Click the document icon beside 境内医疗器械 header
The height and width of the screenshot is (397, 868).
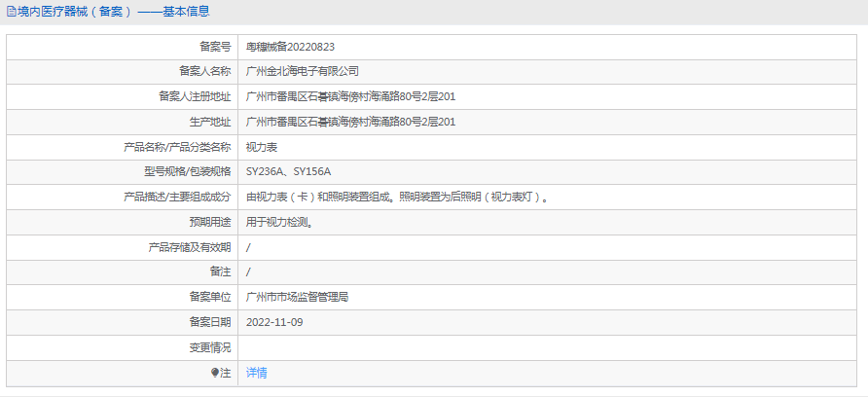pyautogui.click(x=11, y=11)
